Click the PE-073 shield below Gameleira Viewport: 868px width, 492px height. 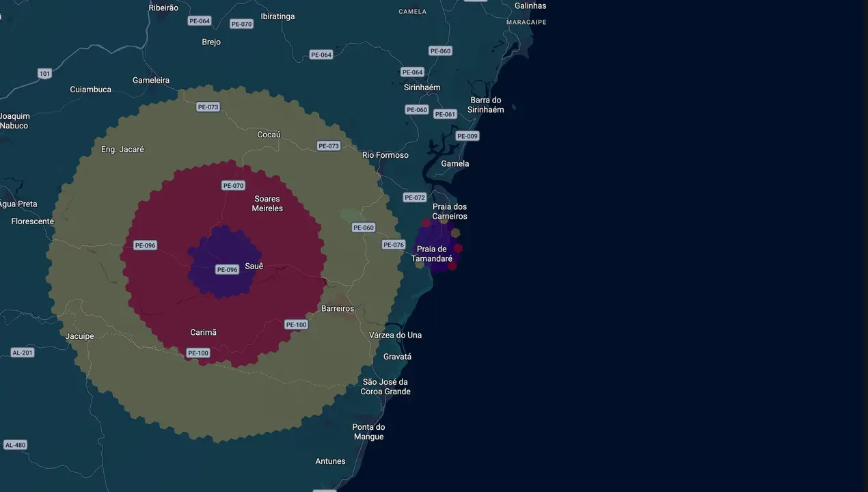208,107
